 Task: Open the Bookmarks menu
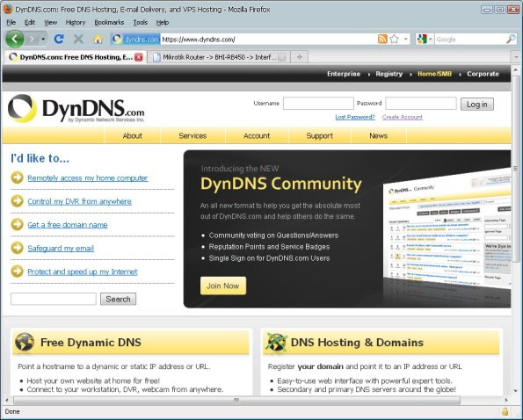point(109,22)
